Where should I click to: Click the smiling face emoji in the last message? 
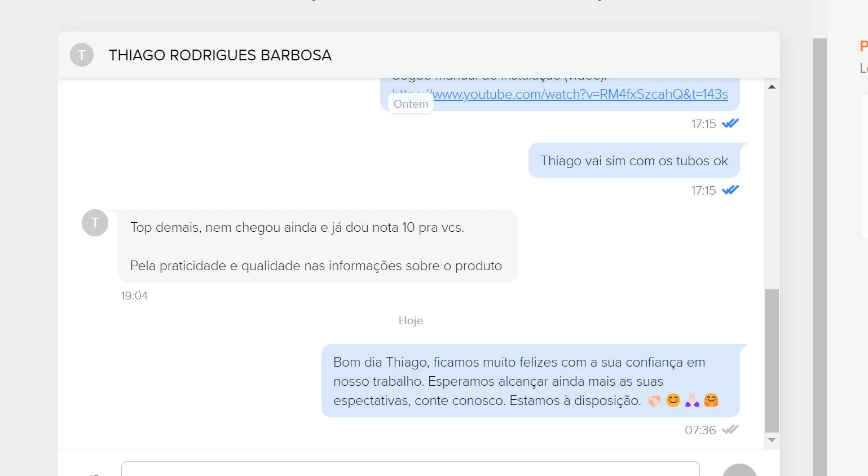pyautogui.click(x=673, y=400)
